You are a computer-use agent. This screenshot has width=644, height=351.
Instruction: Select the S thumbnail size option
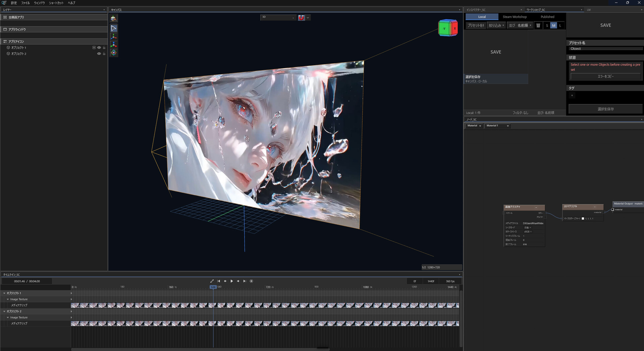(547, 26)
